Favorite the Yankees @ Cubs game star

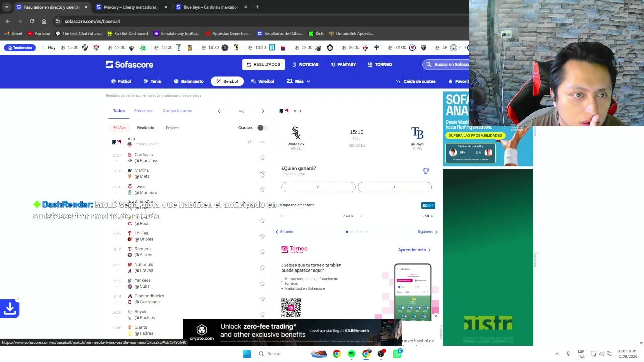(x=262, y=283)
